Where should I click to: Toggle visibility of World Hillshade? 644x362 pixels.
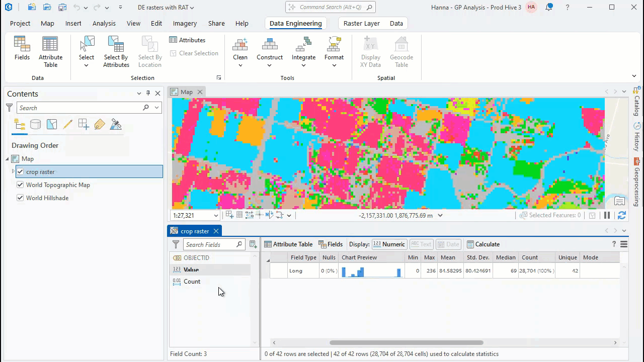coord(21,198)
